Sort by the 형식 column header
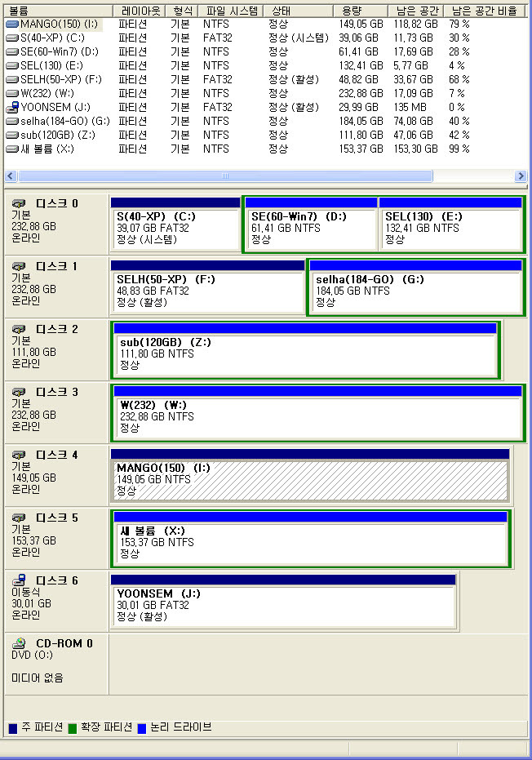The width and height of the screenshot is (532, 760). coord(182,11)
